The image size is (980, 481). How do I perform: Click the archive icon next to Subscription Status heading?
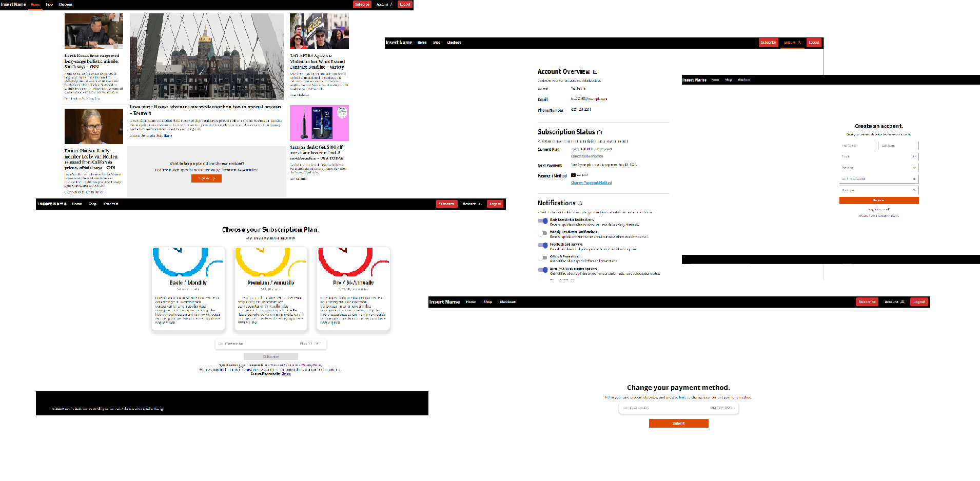click(x=600, y=132)
